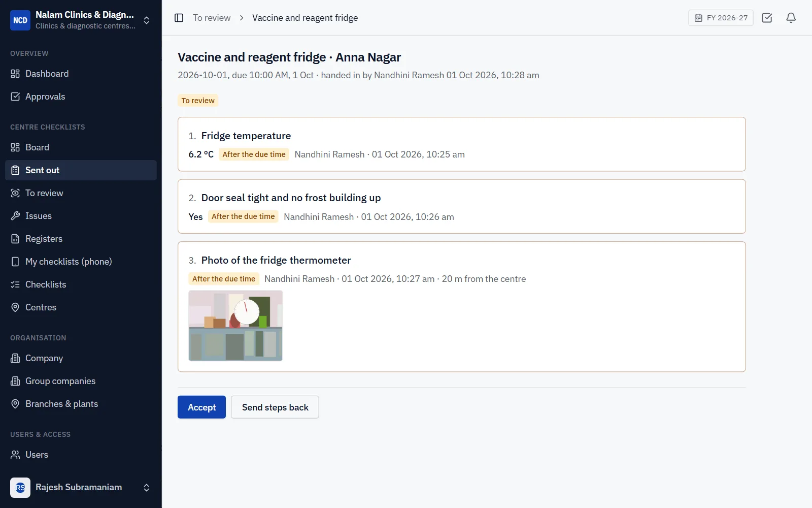Click After the due time tag beside Yes
Viewport: 812px width, 508px height.
243,216
